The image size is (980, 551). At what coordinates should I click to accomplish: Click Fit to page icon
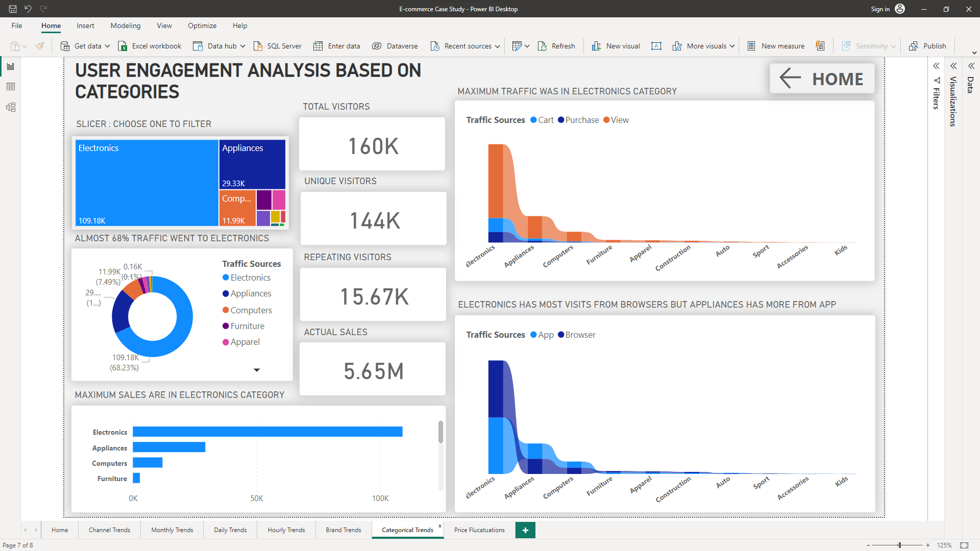click(964, 545)
